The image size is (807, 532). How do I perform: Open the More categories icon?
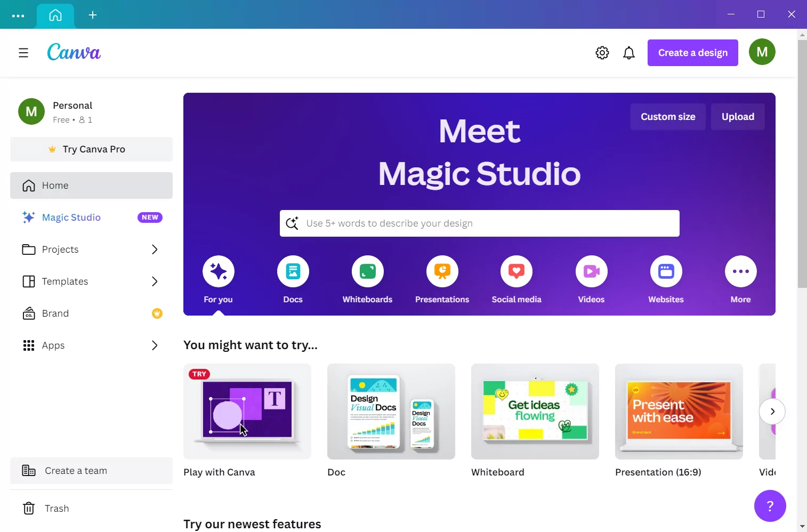click(741, 271)
